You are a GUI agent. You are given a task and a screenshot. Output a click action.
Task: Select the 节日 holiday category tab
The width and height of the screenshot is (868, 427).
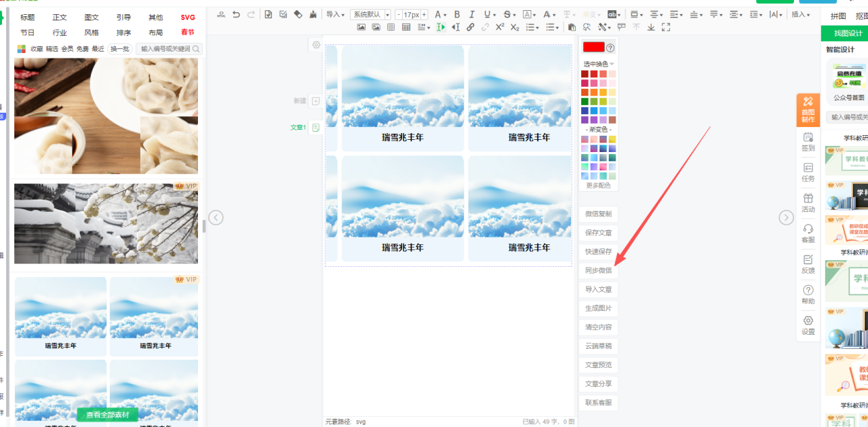(28, 33)
